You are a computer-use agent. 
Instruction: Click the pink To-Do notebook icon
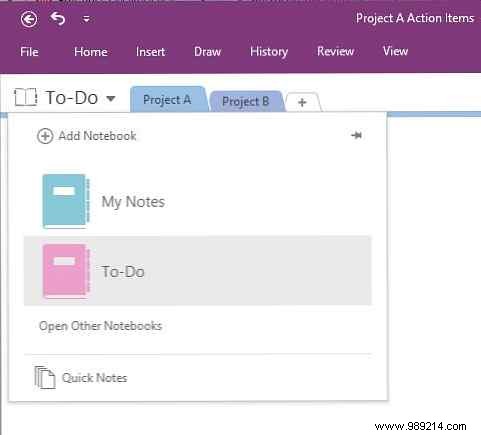(66, 271)
